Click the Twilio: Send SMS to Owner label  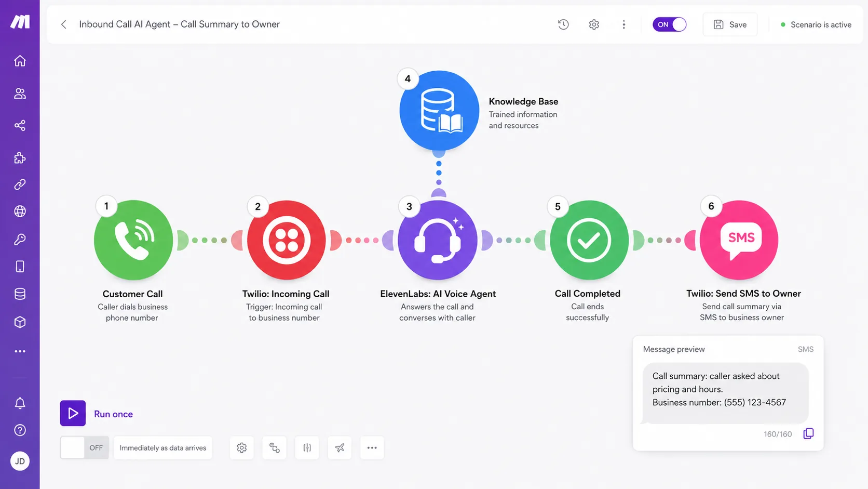coord(743,294)
